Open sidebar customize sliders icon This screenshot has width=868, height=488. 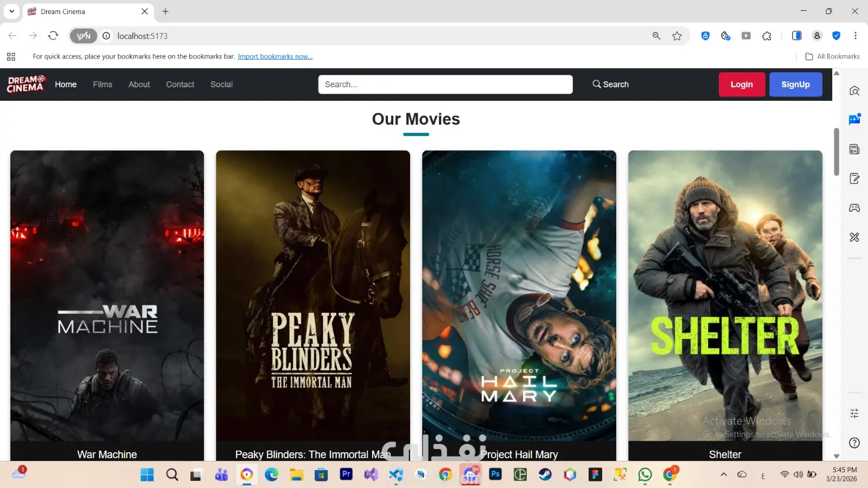point(854,413)
